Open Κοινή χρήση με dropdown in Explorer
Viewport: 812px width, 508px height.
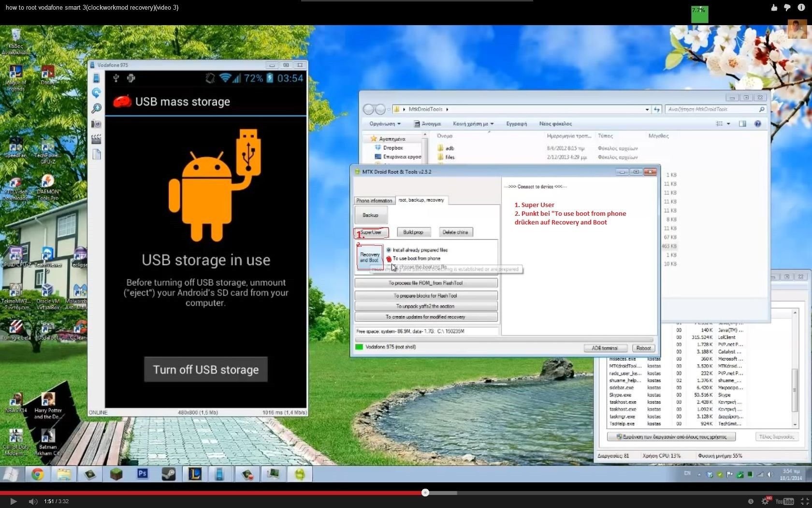(473, 124)
